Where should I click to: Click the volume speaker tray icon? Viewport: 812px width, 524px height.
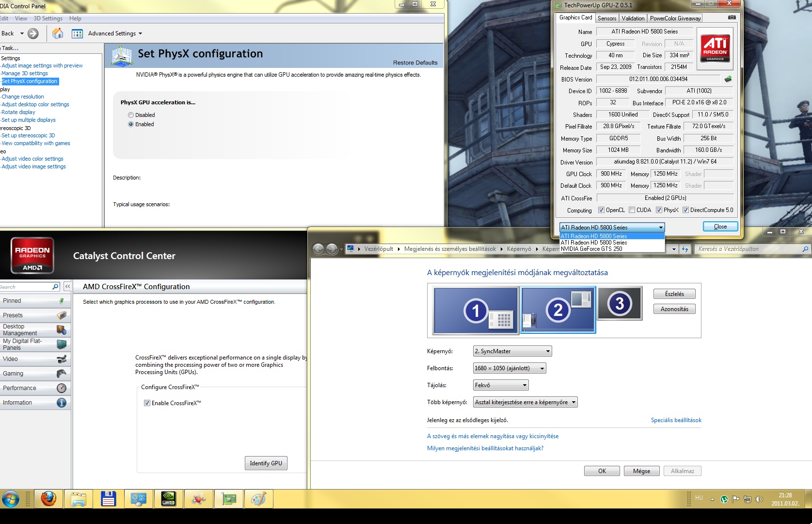[759, 499]
